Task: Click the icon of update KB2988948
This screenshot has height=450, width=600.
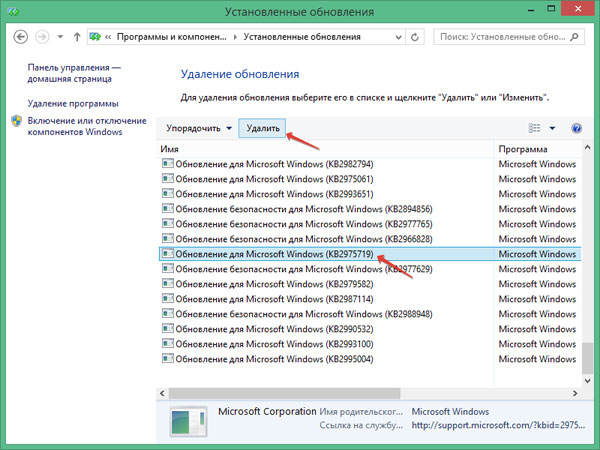Action: (168, 313)
